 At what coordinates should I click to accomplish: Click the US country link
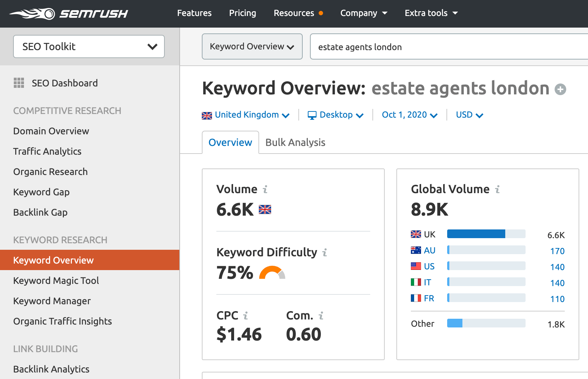[429, 266]
